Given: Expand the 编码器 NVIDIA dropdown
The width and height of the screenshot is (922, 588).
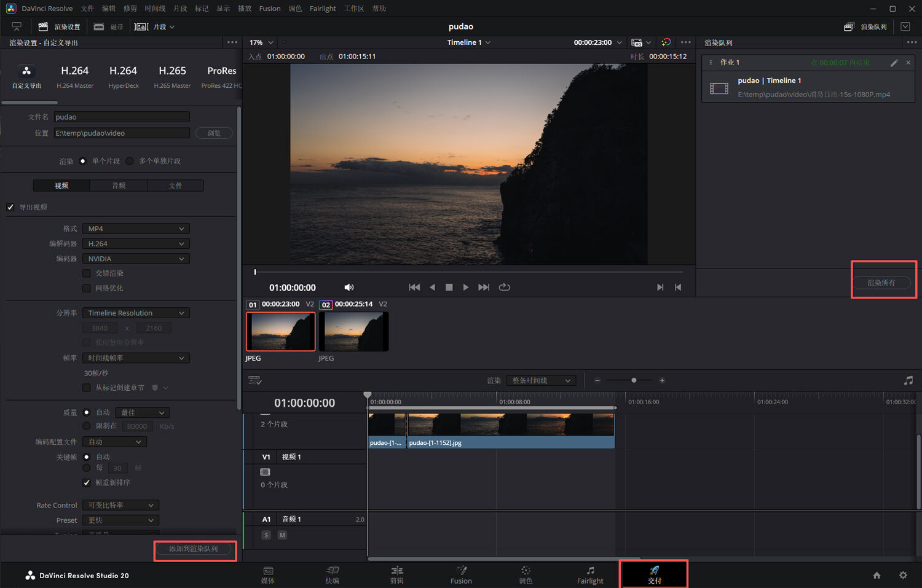Looking at the screenshot, I should coord(136,259).
